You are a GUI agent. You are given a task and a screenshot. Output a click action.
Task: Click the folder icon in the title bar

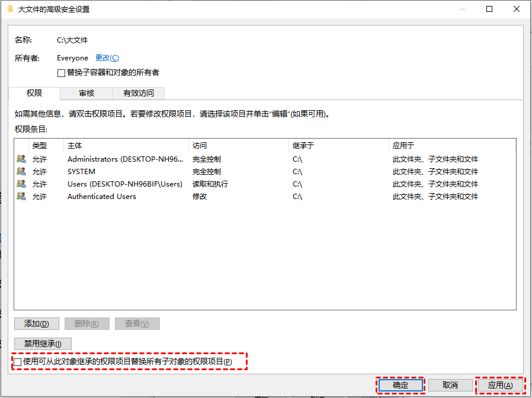(x=11, y=9)
